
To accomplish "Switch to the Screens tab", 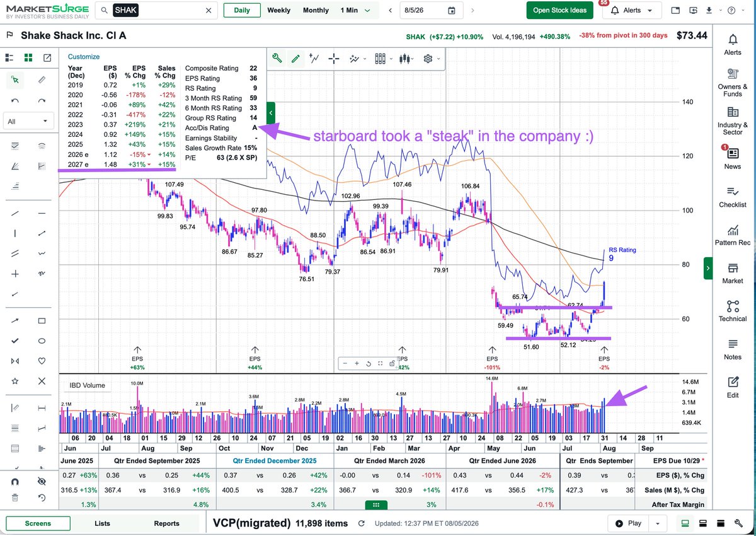I will (38, 523).
